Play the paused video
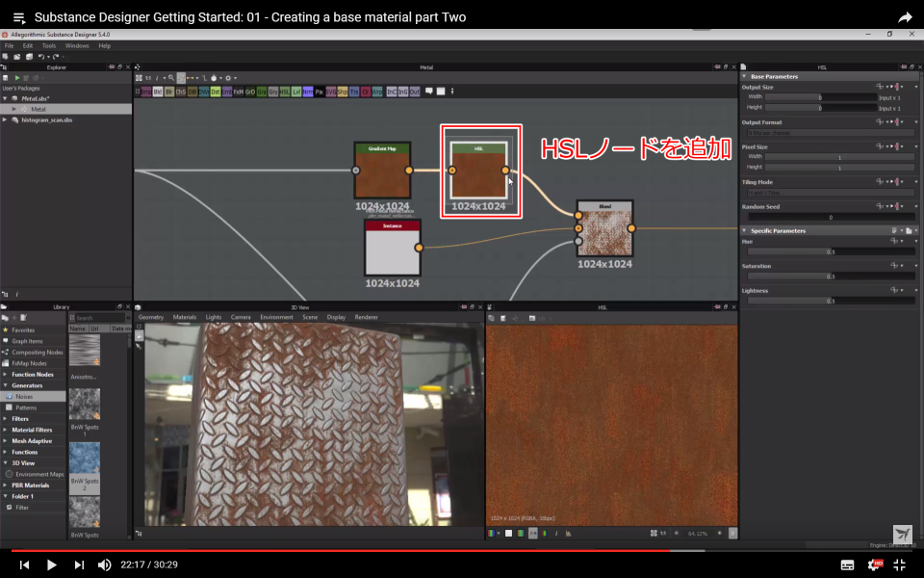This screenshot has width=924, height=578. point(51,565)
